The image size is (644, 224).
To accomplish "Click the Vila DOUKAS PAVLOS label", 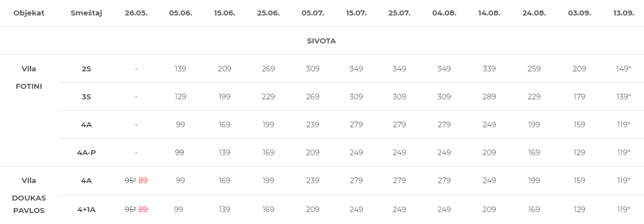I will click(29, 196).
